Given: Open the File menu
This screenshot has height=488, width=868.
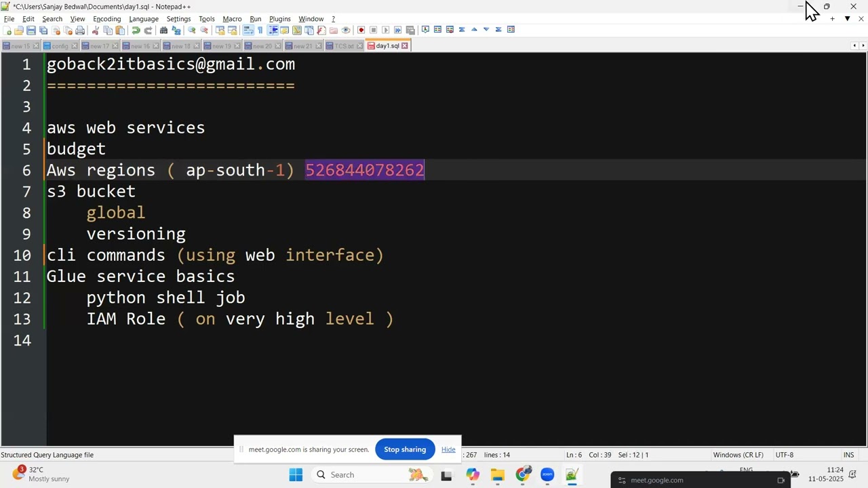Looking at the screenshot, I should click(9, 19).
